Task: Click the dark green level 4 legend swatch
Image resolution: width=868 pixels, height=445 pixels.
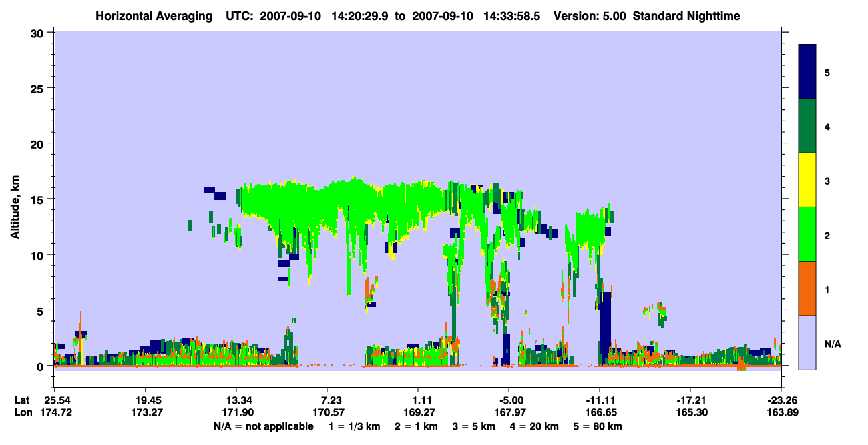Action: pos(807,126)
